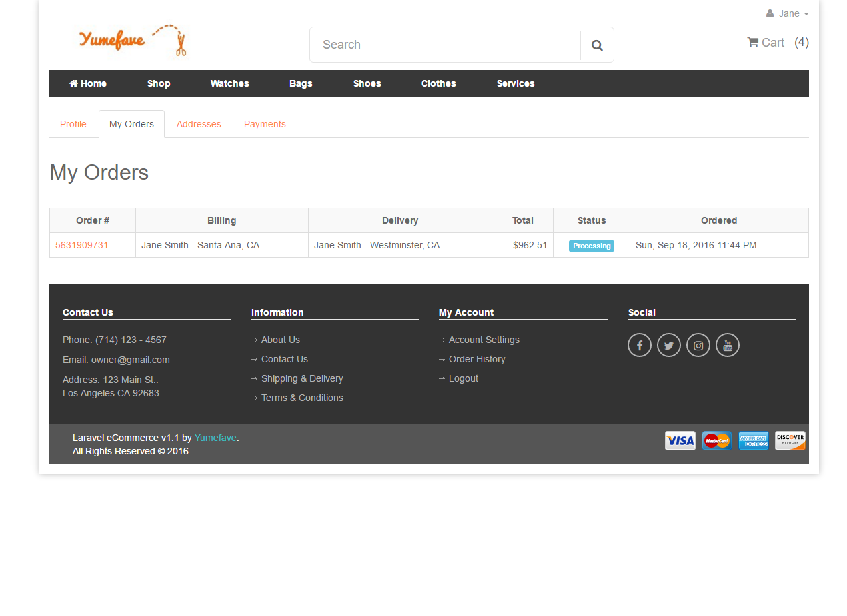Screen dimensions: 847x616
Task: Click the YouTube social icon
Action: point(728,345)
